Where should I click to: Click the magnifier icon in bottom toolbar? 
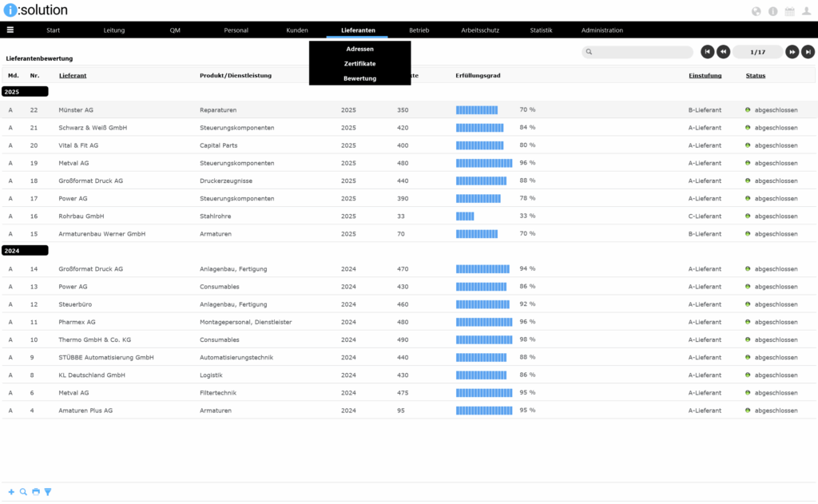pos(23,492)
